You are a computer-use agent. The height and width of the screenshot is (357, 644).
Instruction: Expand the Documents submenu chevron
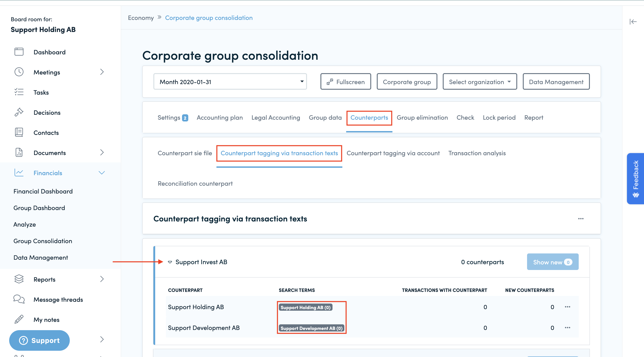tap(102, 153)
